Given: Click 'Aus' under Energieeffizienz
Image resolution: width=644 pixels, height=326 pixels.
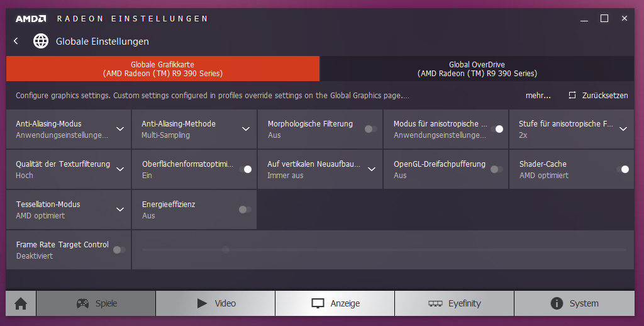Looking at the screenshot, I should [148, 216].
